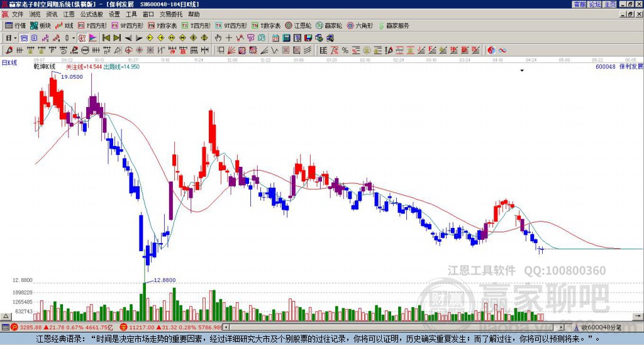Open the 9P四方形 tool

(127, 25)
